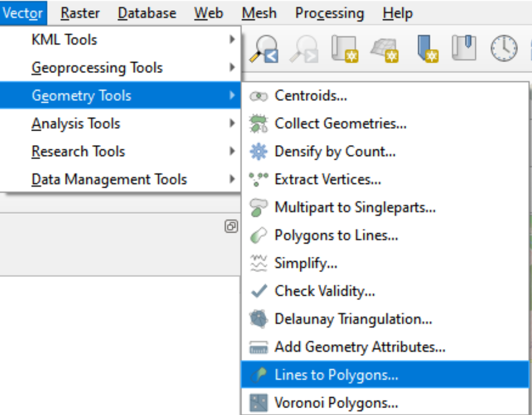532x415 pixels.
Task: Open the Raster menu
Action: [80, 13]
